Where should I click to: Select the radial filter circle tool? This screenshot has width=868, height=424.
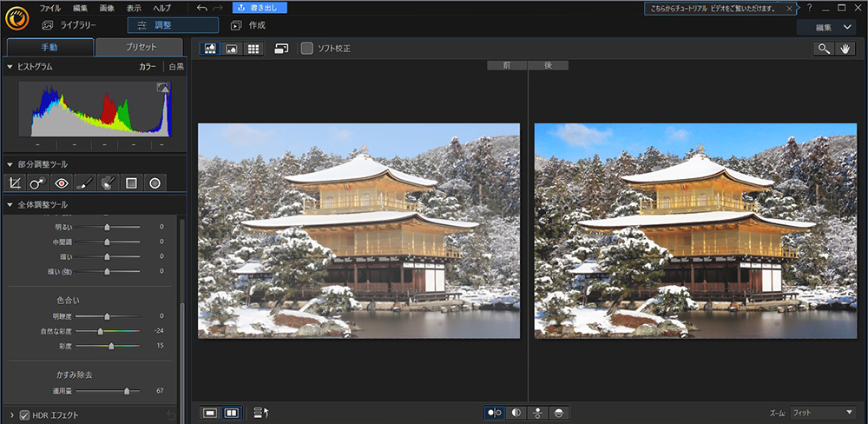coord(155,183)
